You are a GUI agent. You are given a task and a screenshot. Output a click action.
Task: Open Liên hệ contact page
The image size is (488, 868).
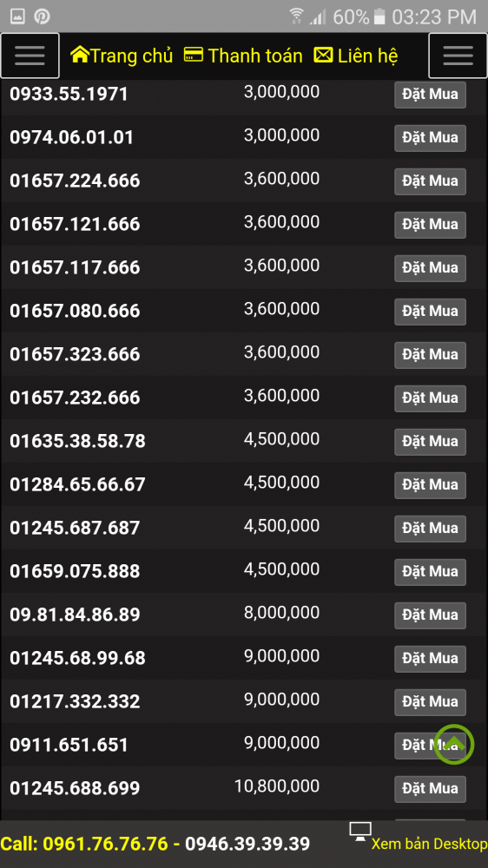tap(367, 56)
